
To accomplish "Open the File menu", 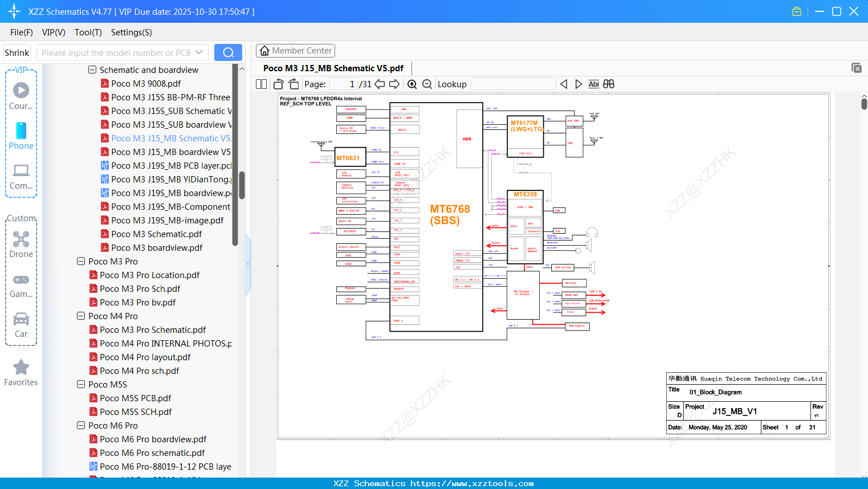I will (21, 32).
